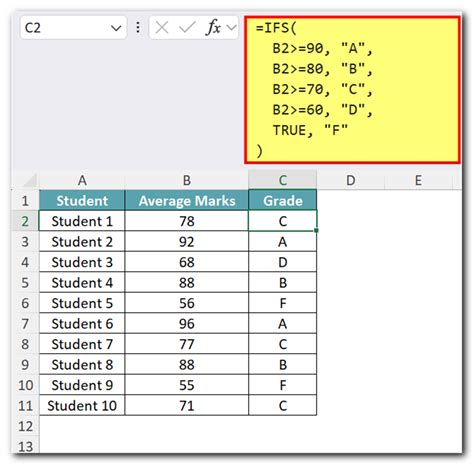The height and width of the screenshot is (465, 474).
Task: Click the 'Average Marks' header cell
Action: 187,201
